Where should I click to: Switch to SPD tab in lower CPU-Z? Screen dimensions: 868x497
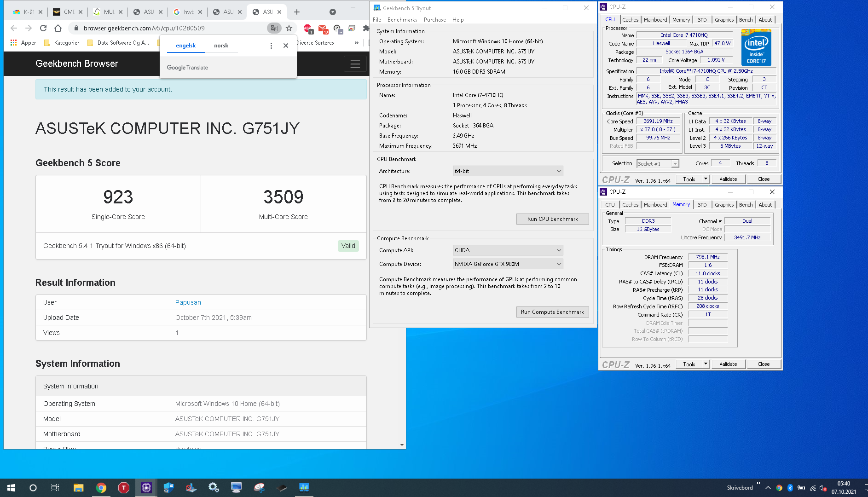coord(702,205)
